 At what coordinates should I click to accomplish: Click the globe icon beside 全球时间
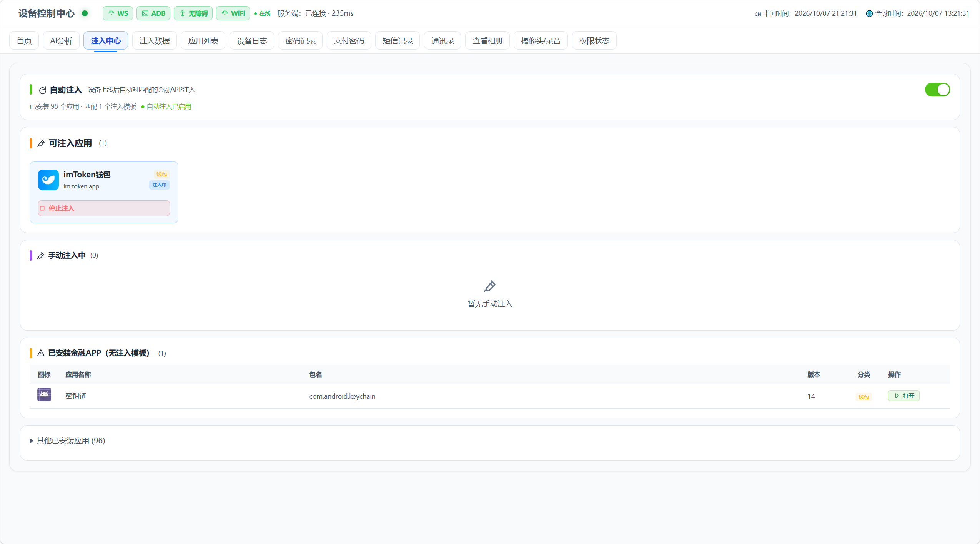coord(869,13)
